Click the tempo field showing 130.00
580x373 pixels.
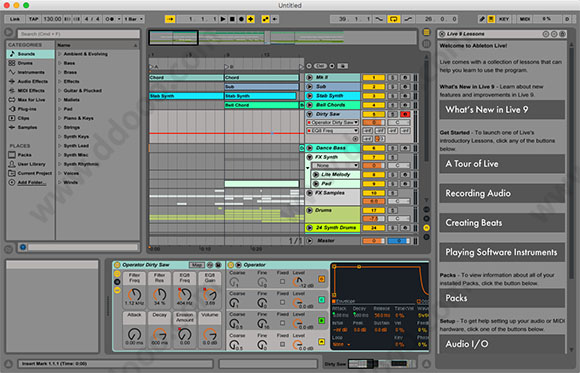point(52,19)
